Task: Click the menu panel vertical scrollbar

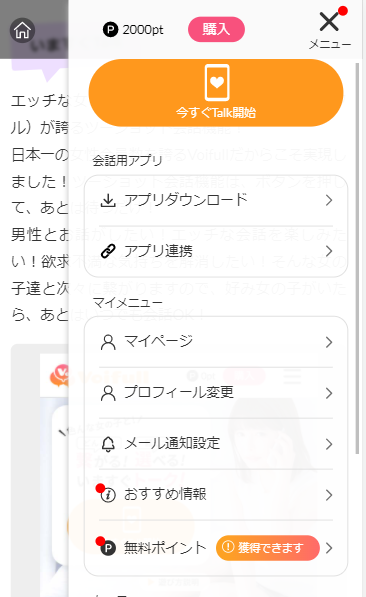Action: coord(357,258)
